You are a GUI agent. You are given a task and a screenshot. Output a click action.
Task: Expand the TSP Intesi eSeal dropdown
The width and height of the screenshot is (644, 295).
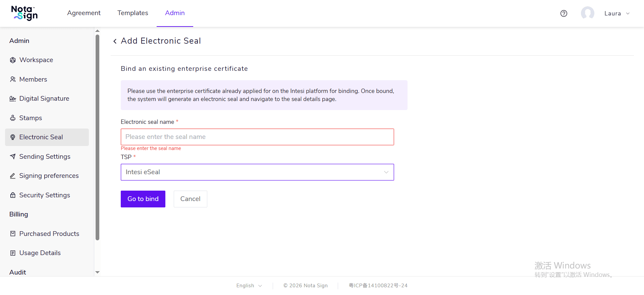(x=257, y=172)
